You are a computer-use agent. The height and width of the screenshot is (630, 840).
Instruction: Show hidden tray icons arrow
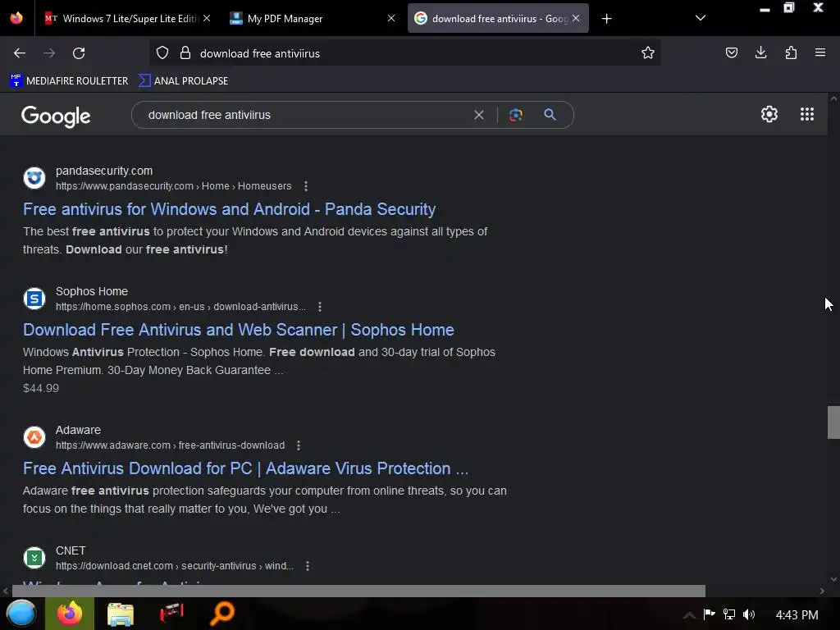(689, 615)
